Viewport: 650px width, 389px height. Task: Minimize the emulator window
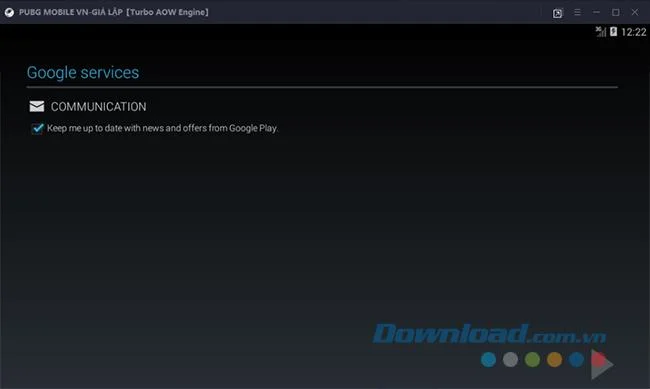point(596,12)
